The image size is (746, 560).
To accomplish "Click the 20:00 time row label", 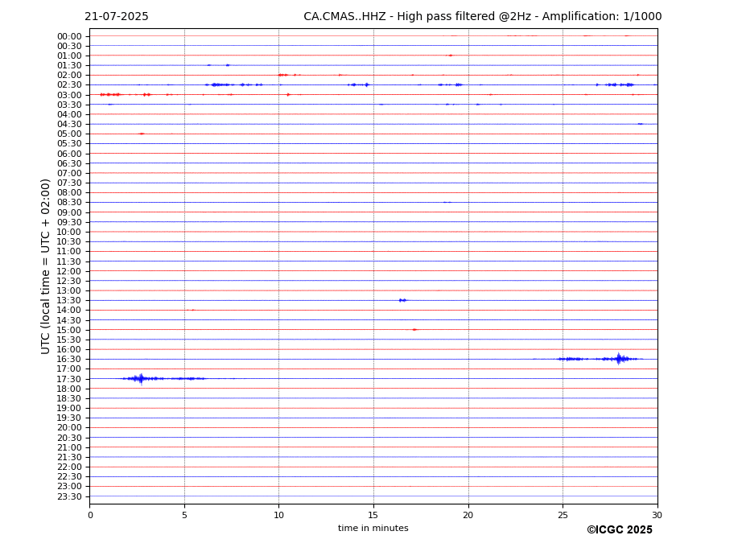I will [x=69, y=428].
